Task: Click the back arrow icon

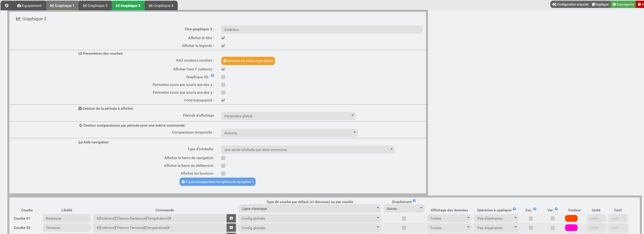Action: 7,6
